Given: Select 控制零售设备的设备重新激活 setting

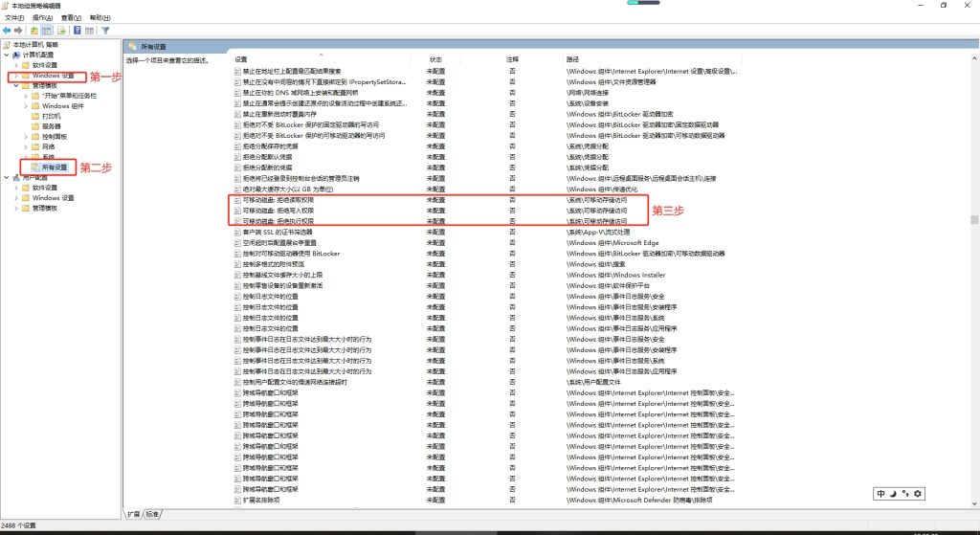Looking at the screenshot, I should 282,285.
